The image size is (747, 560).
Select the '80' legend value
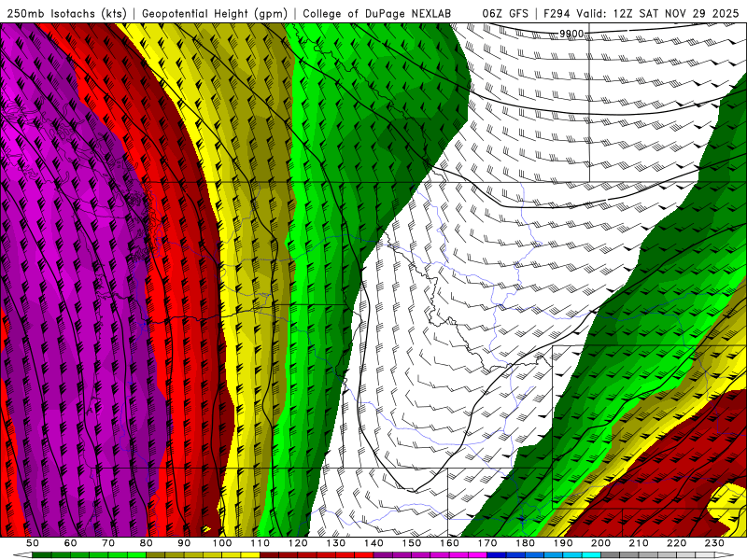[147, 543]
